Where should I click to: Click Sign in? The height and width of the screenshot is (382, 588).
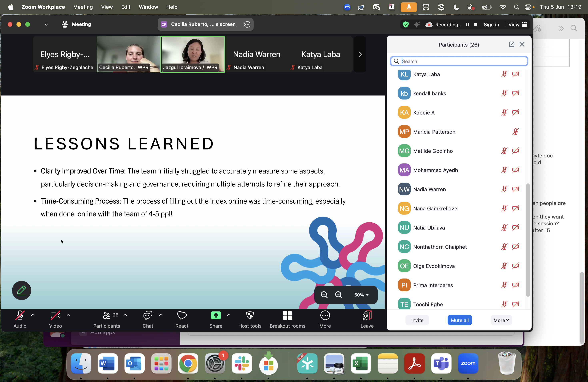(x=491, y=24)
